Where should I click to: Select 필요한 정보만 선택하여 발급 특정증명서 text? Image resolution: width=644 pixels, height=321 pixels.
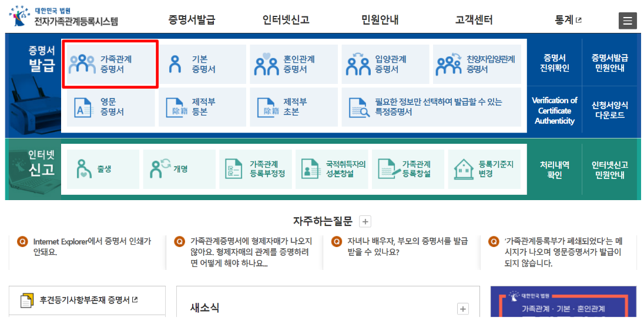(438, 107)
